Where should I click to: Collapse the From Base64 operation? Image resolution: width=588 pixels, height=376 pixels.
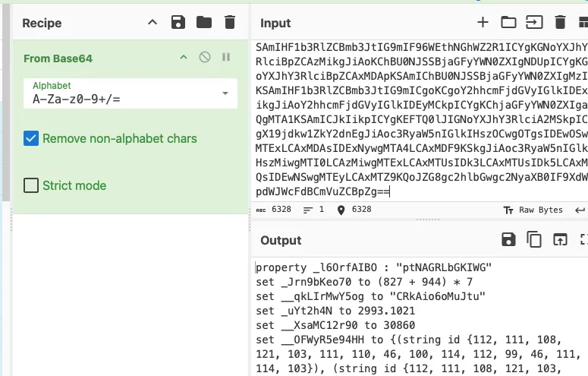point(184,58)
